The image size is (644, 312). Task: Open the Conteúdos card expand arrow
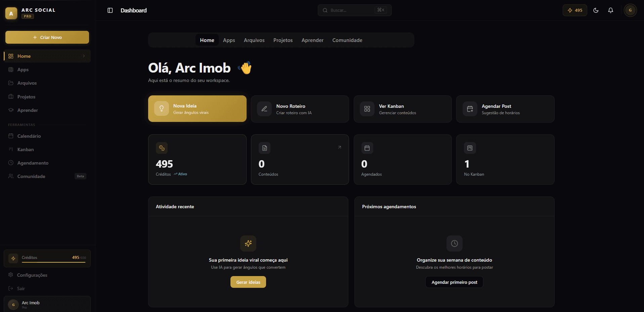click(x=339, y=147)
